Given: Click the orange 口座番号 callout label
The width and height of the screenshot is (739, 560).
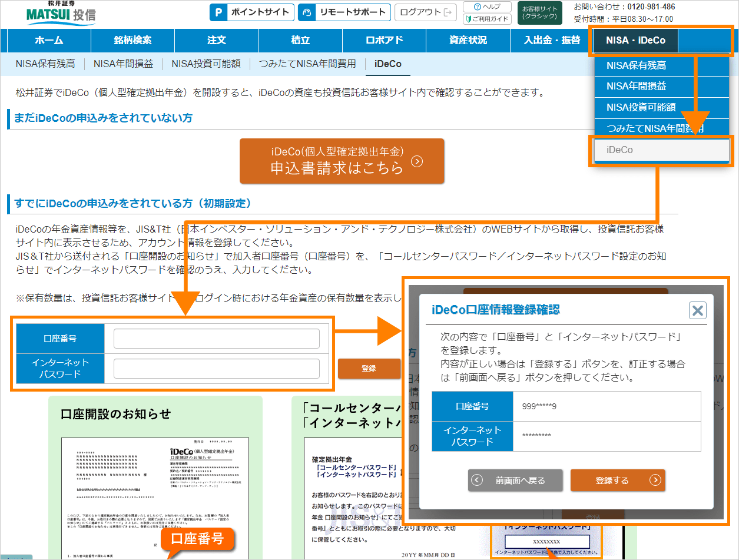Looking at the screenshot, I should [197, 538].
